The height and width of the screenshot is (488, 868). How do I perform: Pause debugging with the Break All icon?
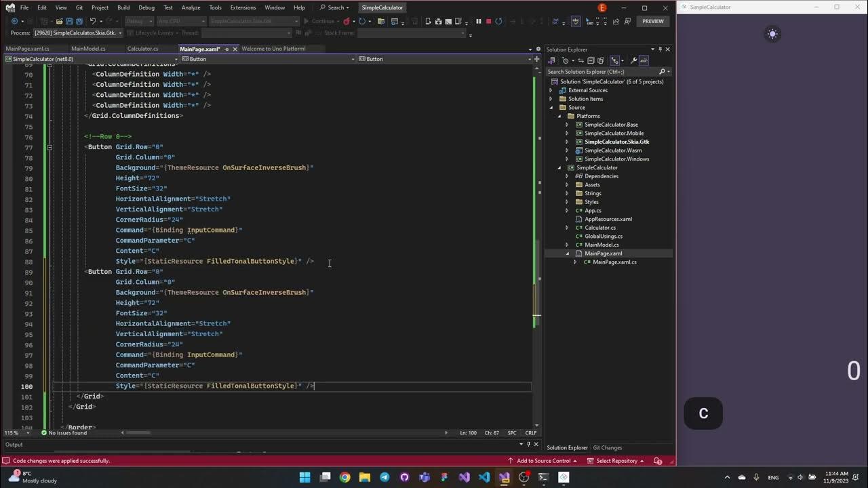tap(479, 21)
